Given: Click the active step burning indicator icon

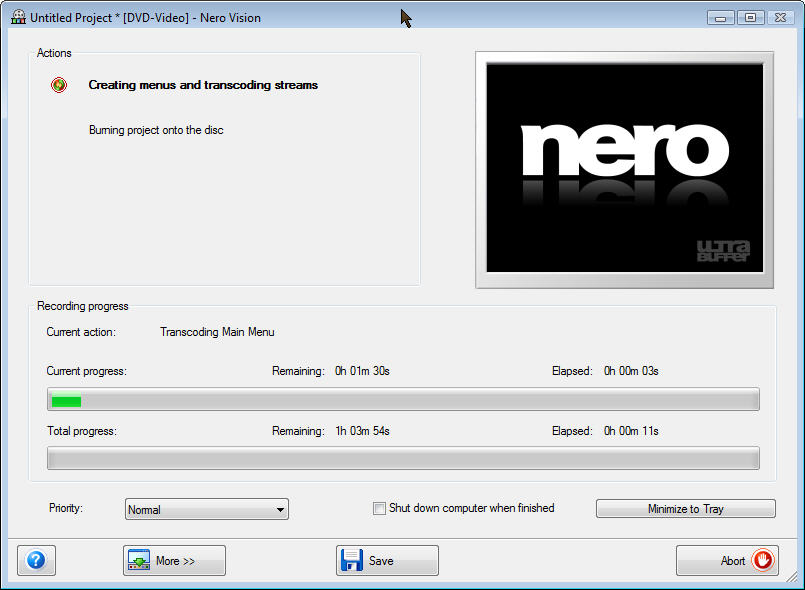Looking at the screenshot, I should 59,85.
